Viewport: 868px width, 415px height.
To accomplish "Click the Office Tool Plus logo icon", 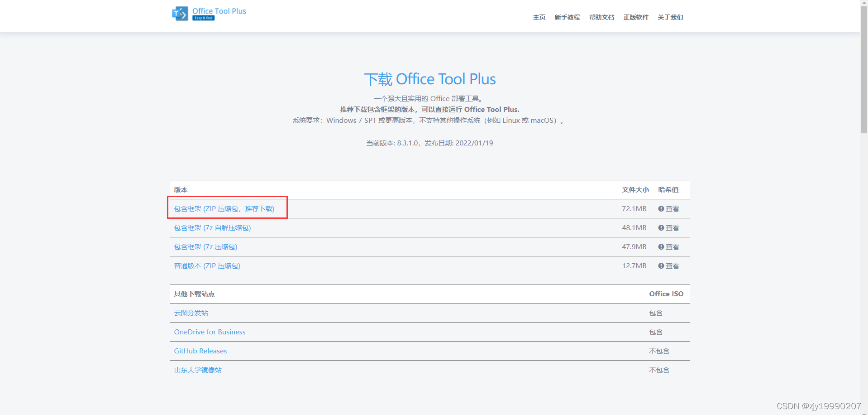I will coord(180,14).
